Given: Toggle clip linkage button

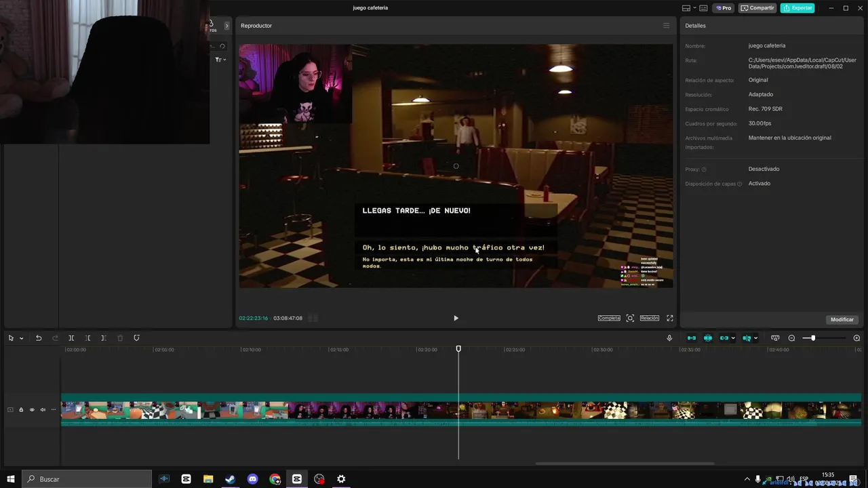Looking at the screenshot, I should click(724, 338).
